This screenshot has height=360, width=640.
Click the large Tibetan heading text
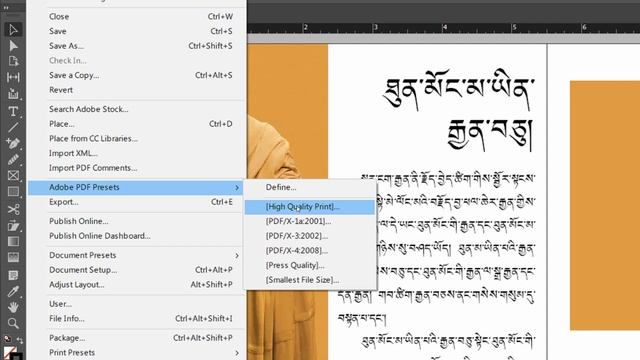point(458,110)
